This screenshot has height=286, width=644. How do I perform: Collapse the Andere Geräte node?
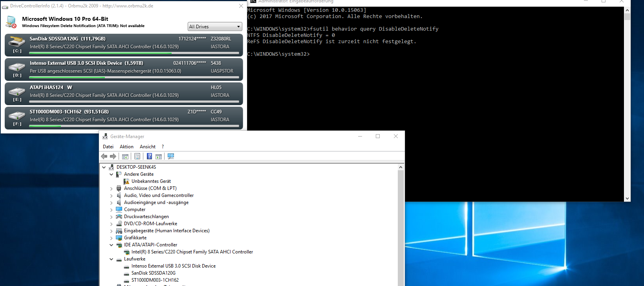[x=112, y=174]
